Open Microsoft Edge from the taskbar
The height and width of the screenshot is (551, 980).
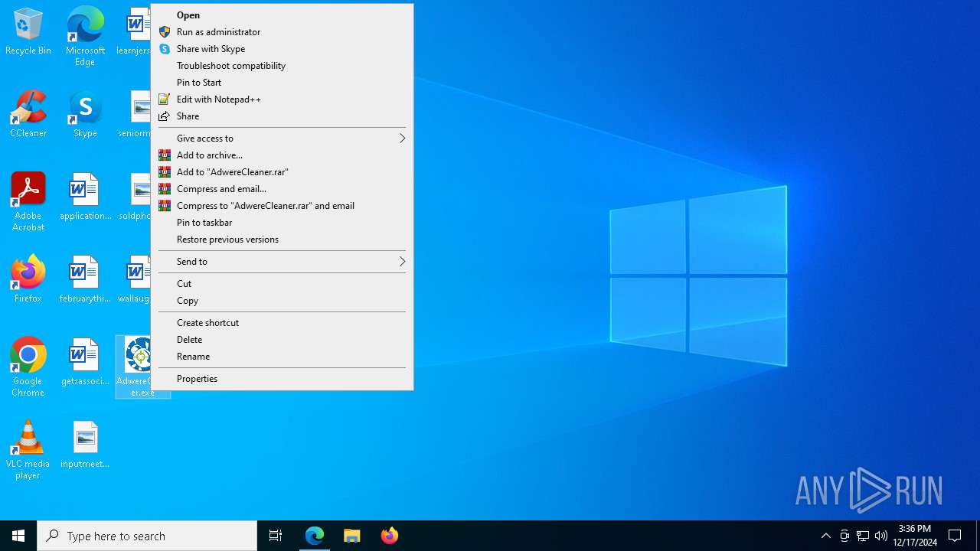pos(315,536)
